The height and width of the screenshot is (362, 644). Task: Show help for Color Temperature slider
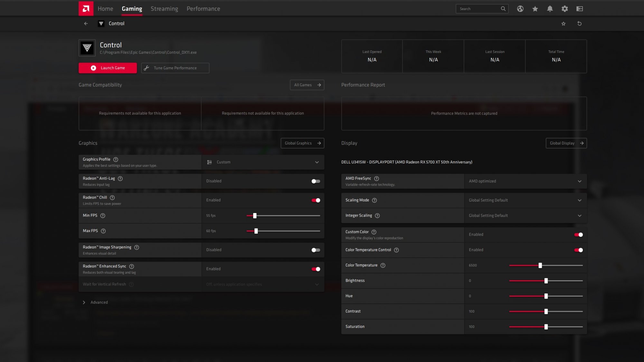click(383, 265)
